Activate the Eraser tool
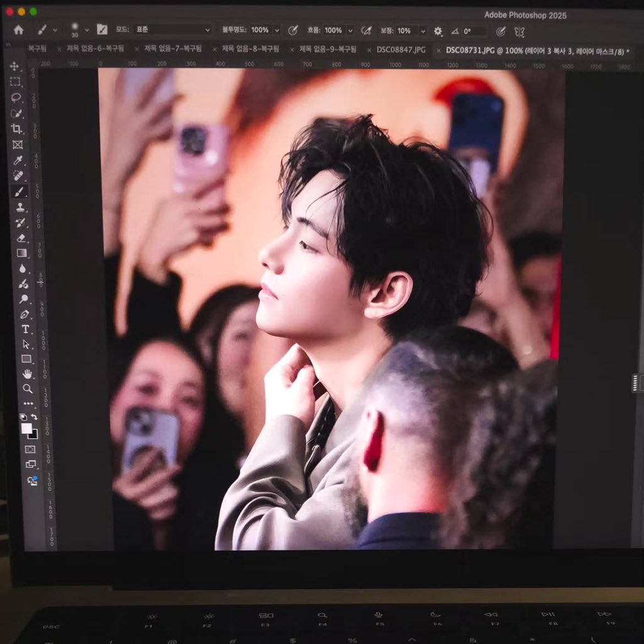The height and width of the screenshot is (644, 644). (x=21, y=238)
